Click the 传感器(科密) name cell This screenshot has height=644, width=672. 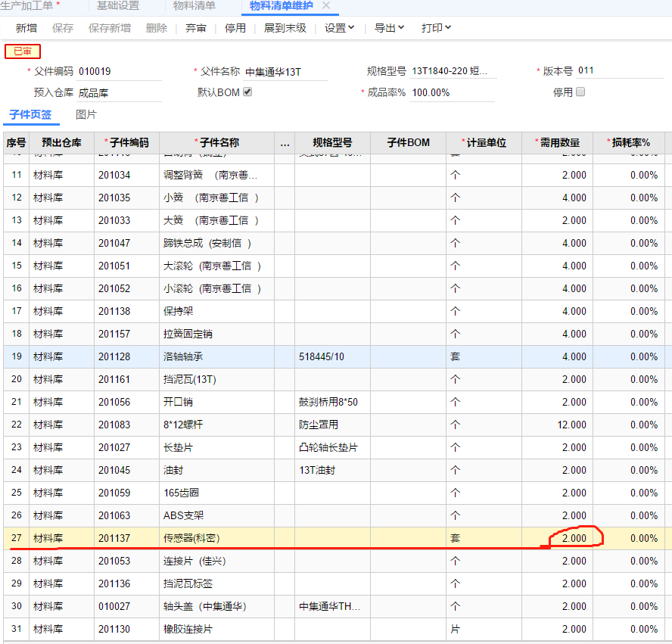click(217, 539)
